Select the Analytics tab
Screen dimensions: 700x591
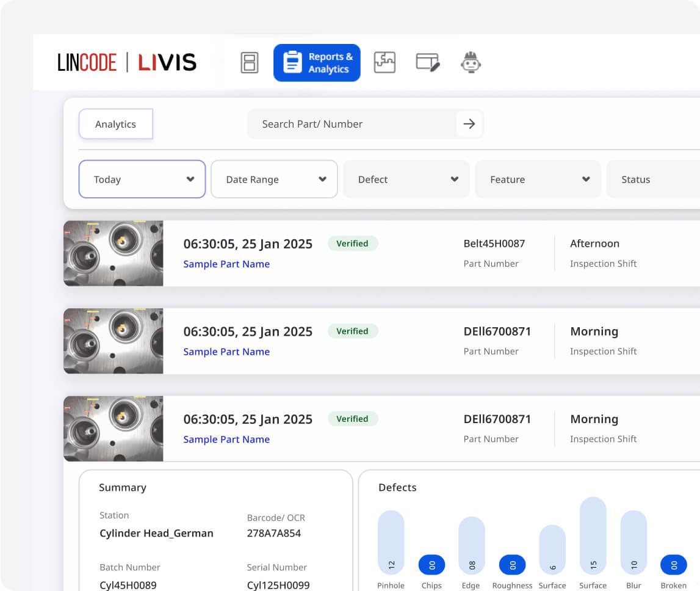(x=115, y=124)
